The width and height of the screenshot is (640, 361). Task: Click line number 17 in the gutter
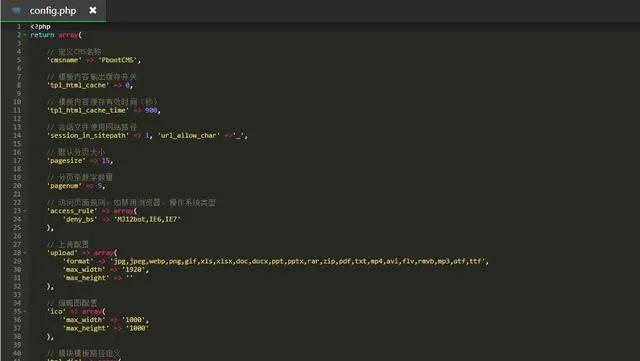point(17,160)
